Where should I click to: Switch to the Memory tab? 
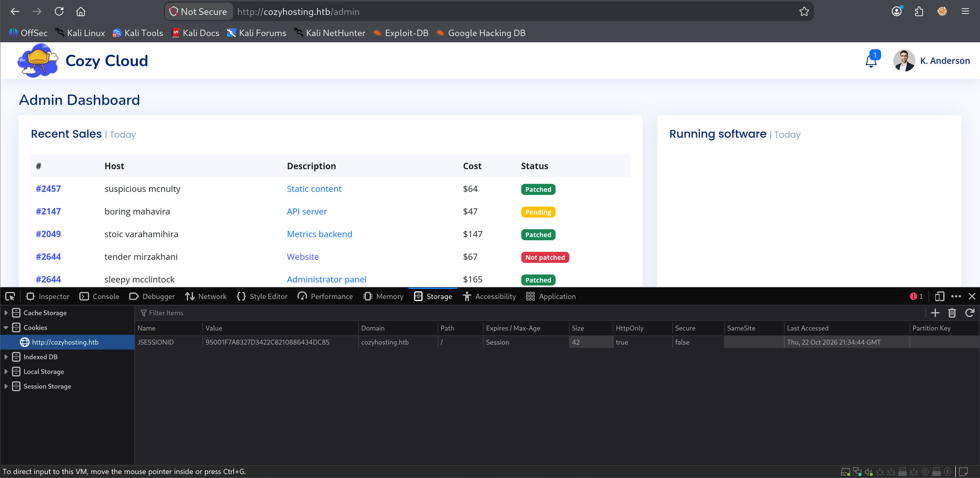point(383,296)
